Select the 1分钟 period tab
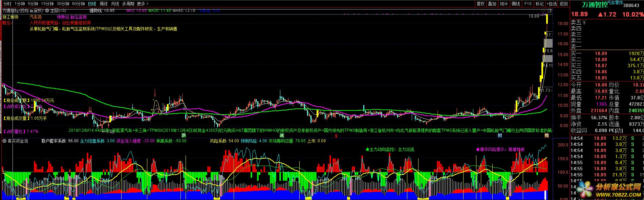 point(20,4)
